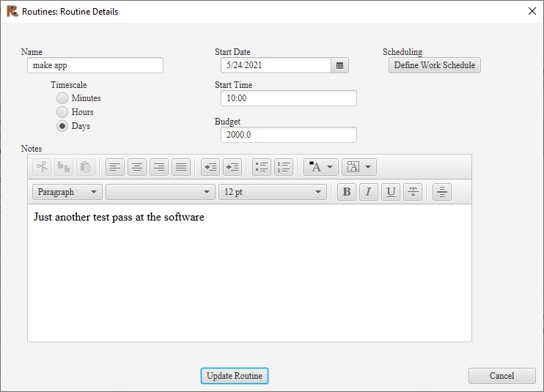Align notes text right

tap(159, 167)
